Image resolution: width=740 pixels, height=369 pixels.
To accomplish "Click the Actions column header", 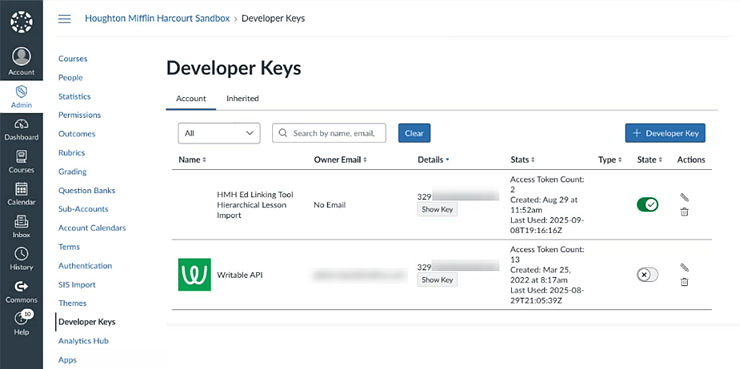I will coord(691,160).
